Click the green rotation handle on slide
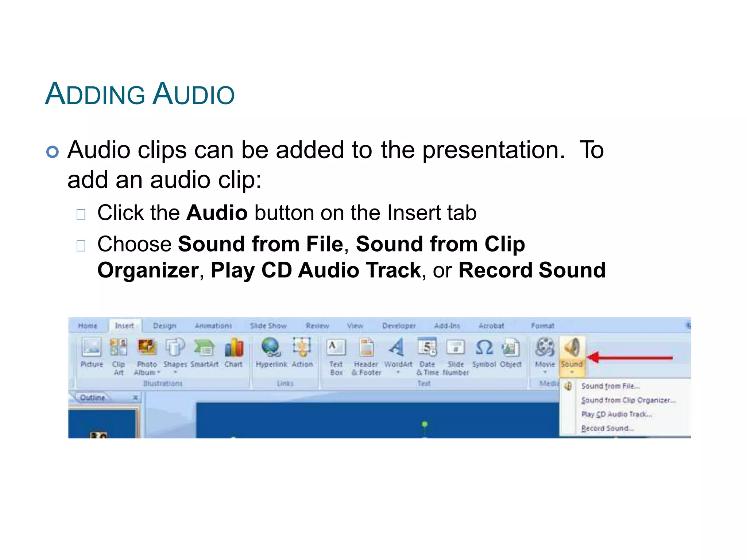 coord(425,424)
